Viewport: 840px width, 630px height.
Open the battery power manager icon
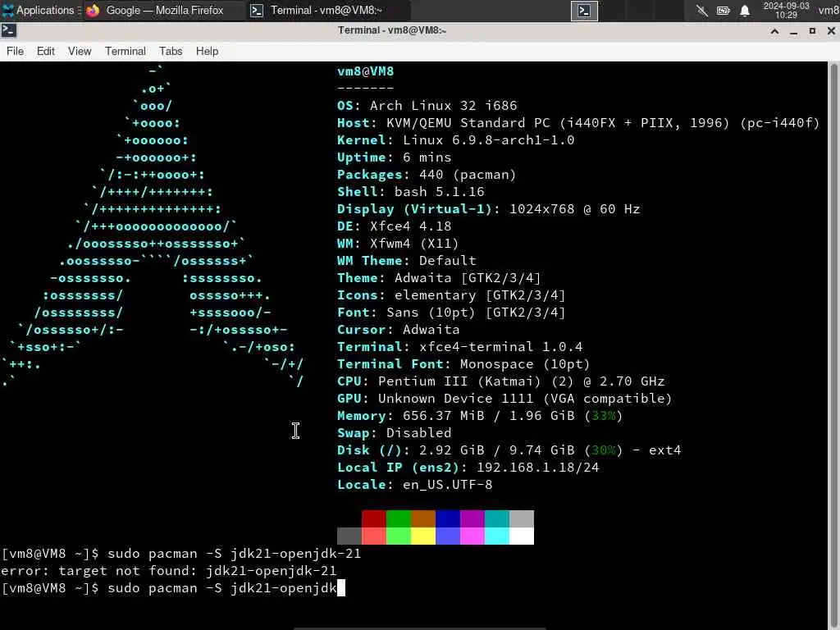tap(724, 11)
